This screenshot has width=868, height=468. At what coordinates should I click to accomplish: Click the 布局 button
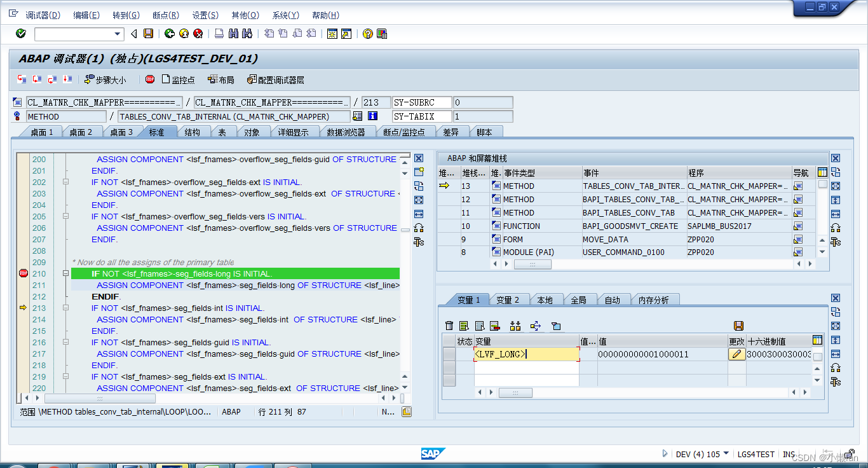[220, 80]
